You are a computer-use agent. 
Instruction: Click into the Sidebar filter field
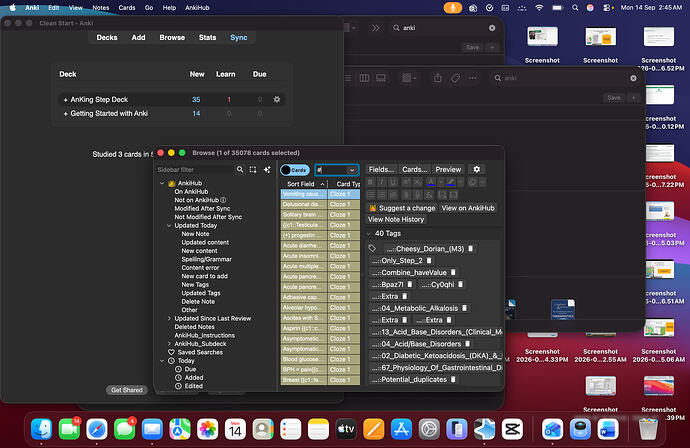click(194, 169)
